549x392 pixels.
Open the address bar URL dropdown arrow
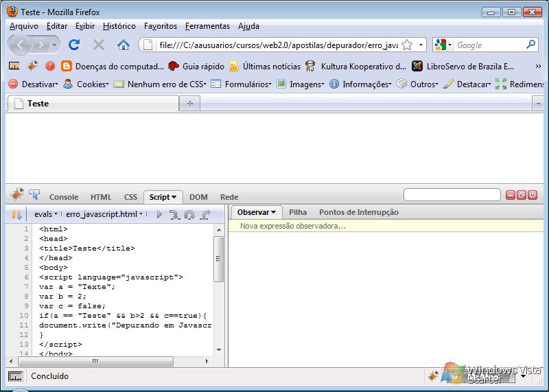421,45
